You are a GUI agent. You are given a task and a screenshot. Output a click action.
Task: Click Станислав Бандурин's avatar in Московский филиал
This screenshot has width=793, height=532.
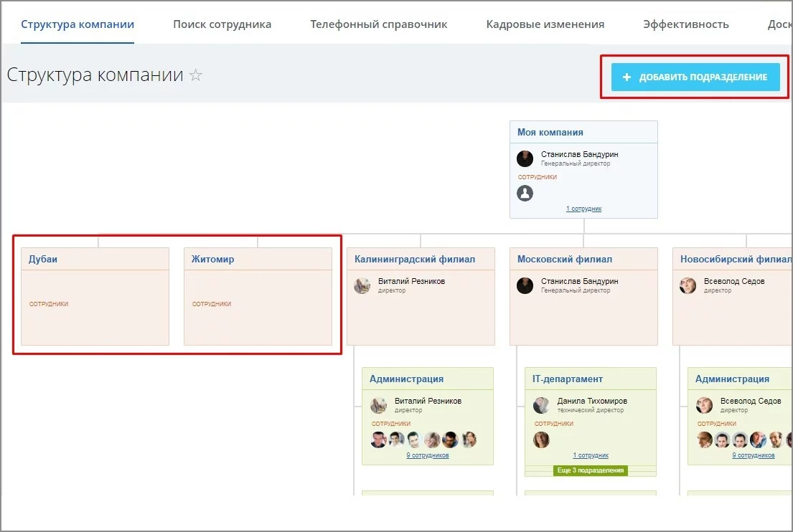pyautogui.click(x=525, y=285)
